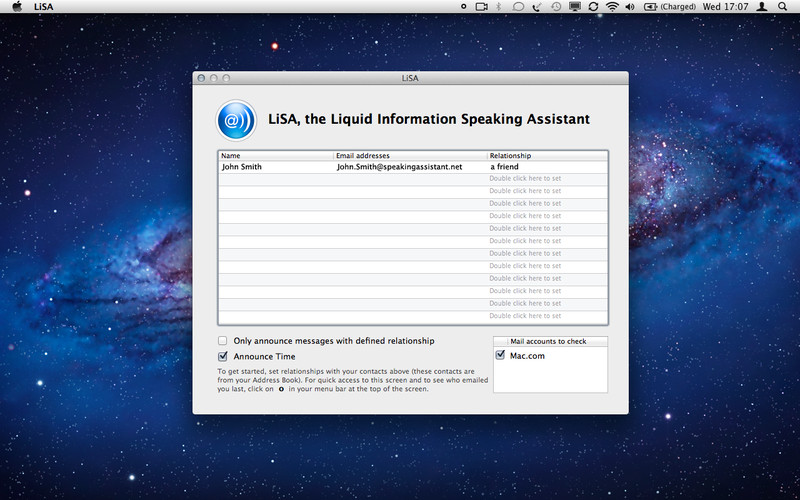800x500 pixels.
Task: Enable only announce messages with defined relationship
Action: click(x=222, y=340)
